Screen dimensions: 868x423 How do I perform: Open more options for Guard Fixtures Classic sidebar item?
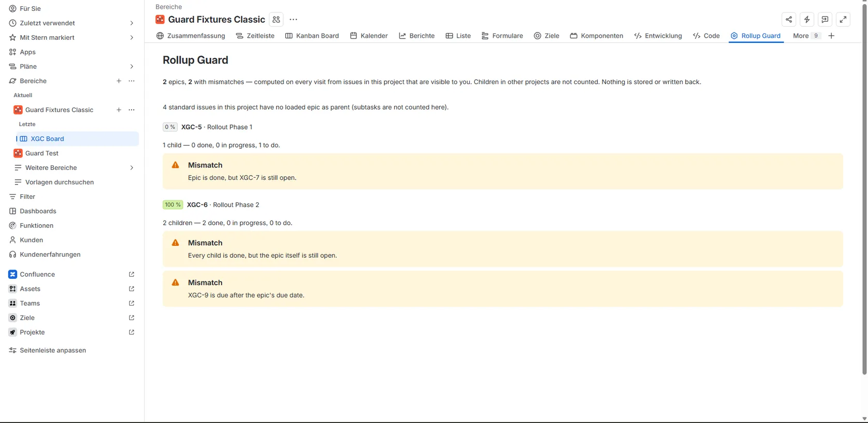pyautogui.click(x=132, y=110)
